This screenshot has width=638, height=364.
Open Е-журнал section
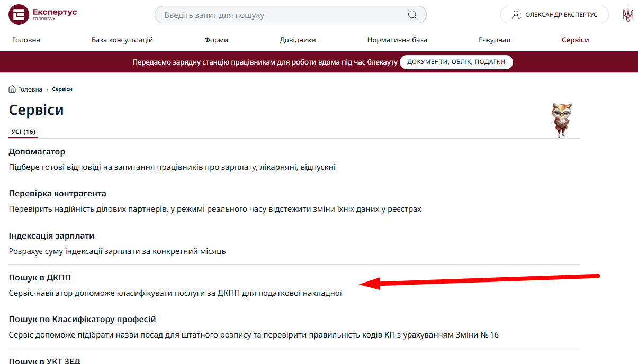(495, 40)
